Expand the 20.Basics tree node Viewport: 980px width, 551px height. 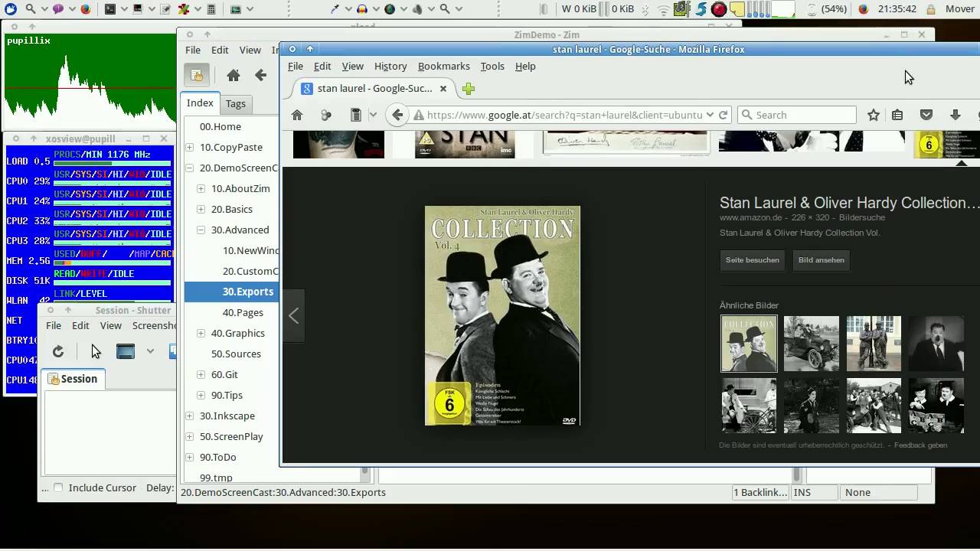(x=201, y=209)
